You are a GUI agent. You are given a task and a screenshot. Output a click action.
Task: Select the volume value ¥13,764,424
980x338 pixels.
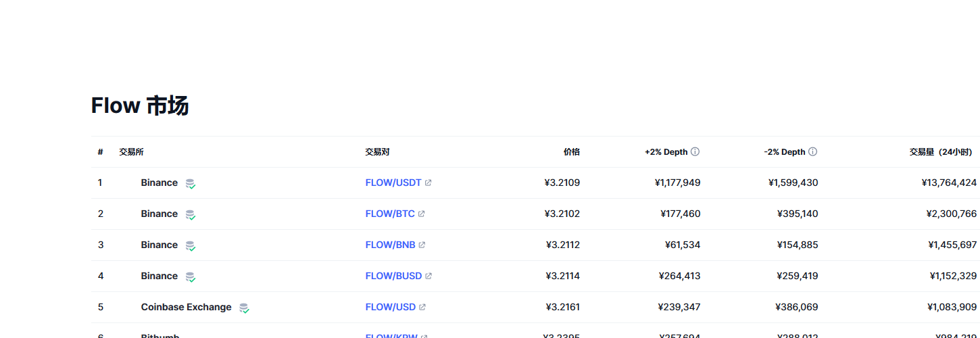click(x=949, y=183)
